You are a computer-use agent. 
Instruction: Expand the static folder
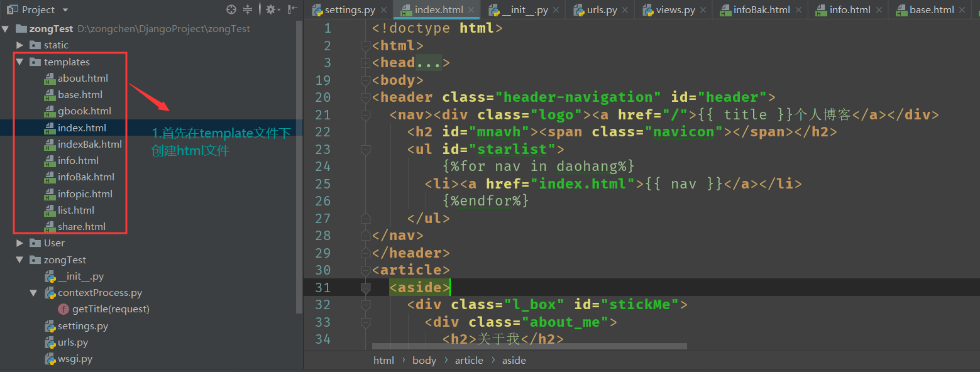point(19,45)
